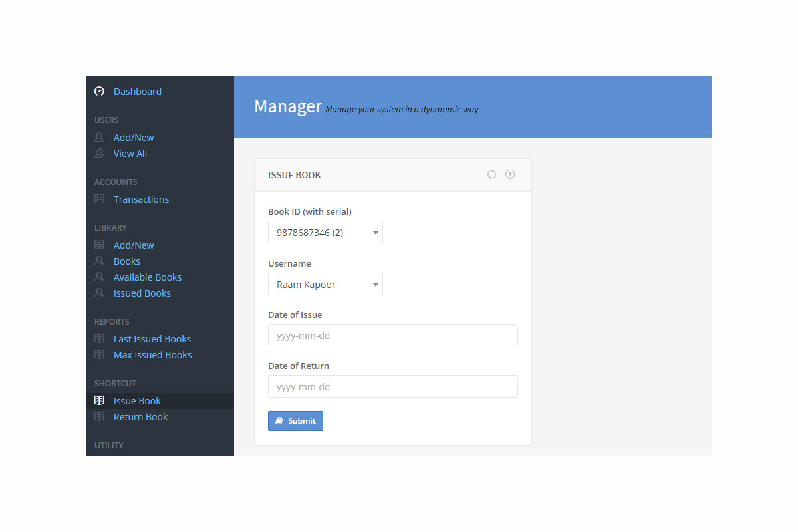Click the user icon beside Users Add/New

coord(99,138)
